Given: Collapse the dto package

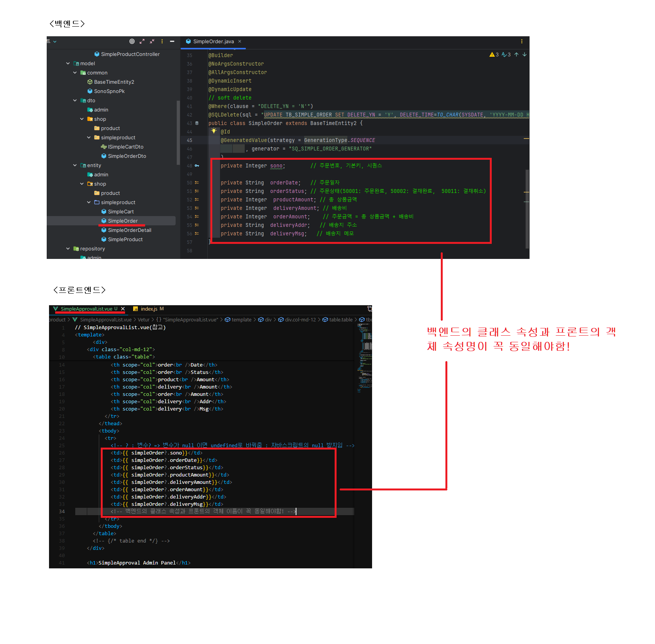Looking at the screenshot, I should pos(75,100).
